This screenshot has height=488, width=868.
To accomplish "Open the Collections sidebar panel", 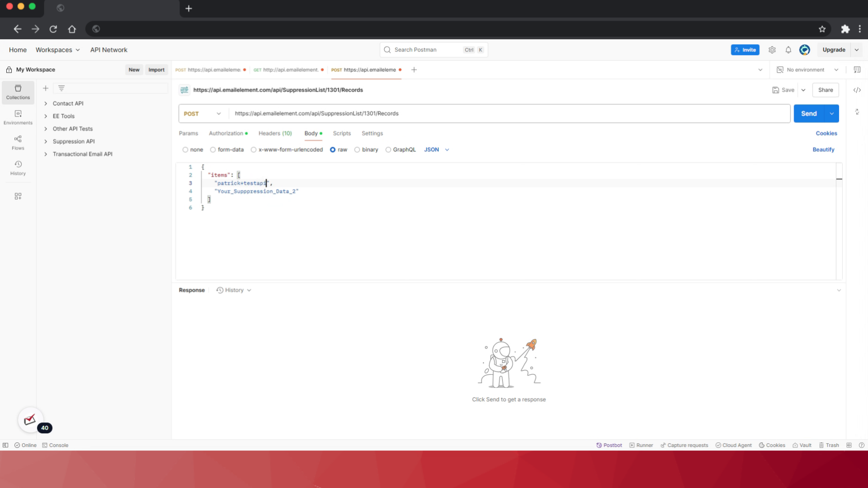I will coord(18,92).
